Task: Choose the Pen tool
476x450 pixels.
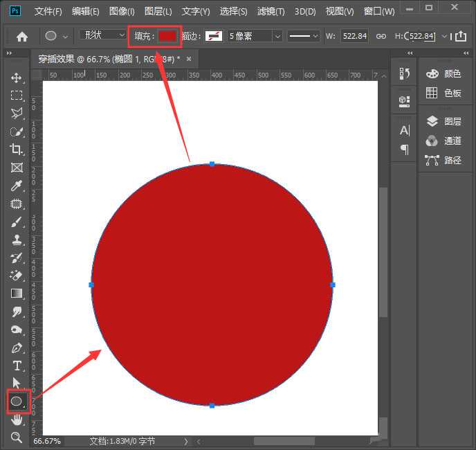Action: (x=17, y=348)
